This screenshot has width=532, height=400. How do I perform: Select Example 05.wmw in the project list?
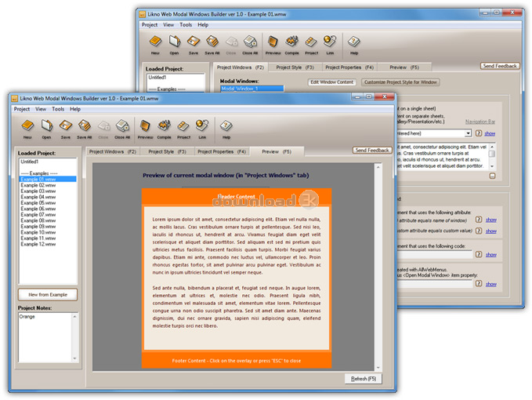pos(38,202)
